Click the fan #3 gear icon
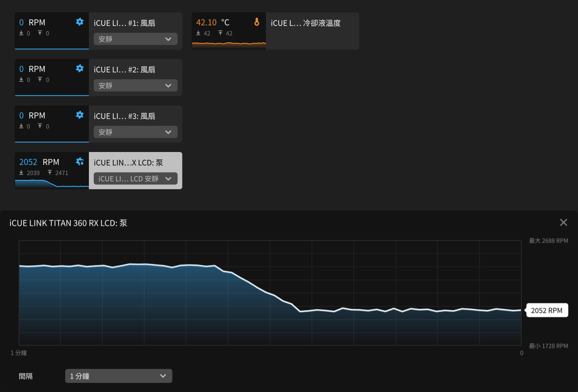 (80, 115)
